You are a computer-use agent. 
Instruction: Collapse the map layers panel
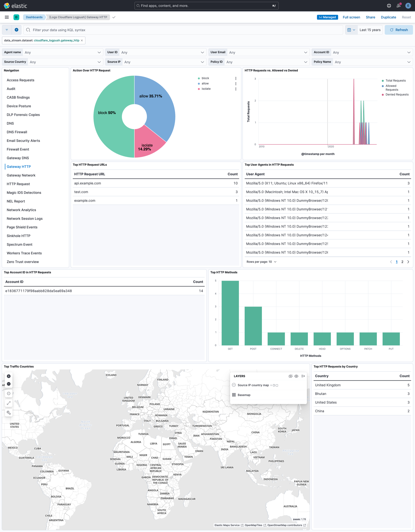(x=303, y=376)
